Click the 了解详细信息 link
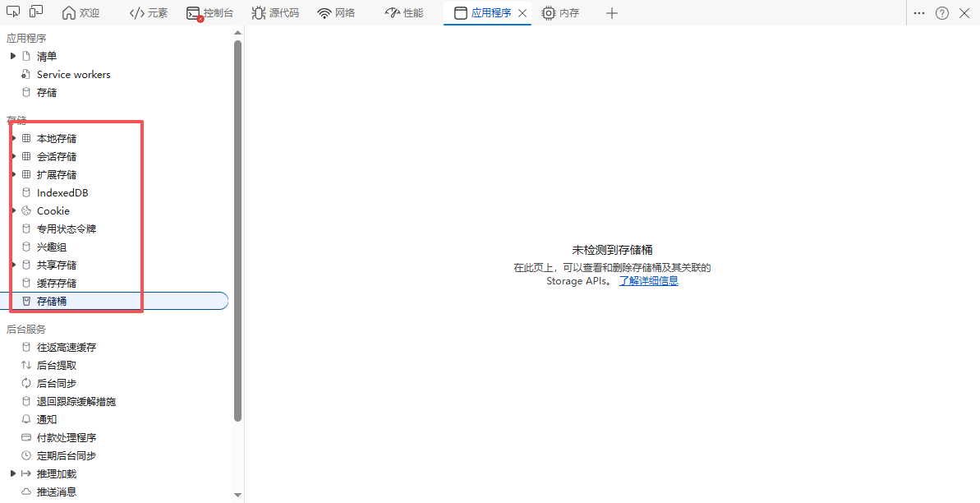Viewport: 980px width, 503px height. (648, 281)
